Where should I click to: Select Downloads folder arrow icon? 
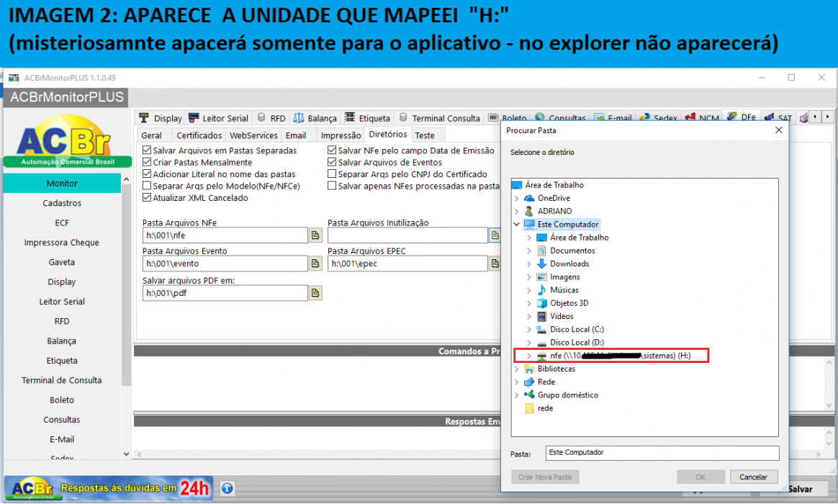541,264
